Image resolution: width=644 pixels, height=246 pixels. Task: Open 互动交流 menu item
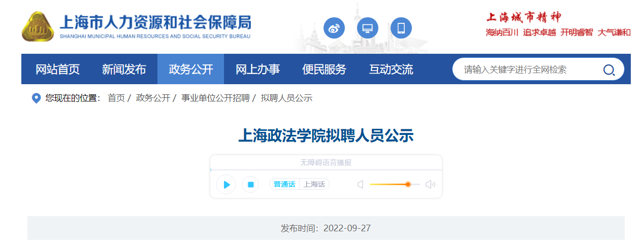(x=391, y=69)
